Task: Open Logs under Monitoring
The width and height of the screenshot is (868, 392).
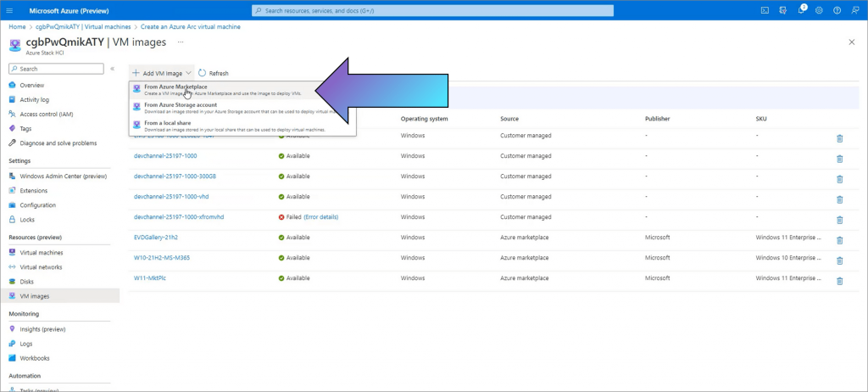Action: coord(26,344)
